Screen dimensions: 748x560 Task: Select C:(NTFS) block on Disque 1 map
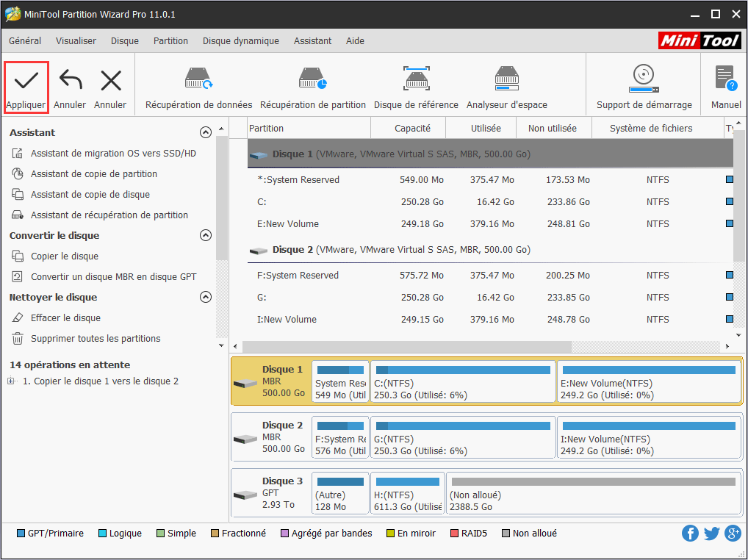click(x=463, y=381)
